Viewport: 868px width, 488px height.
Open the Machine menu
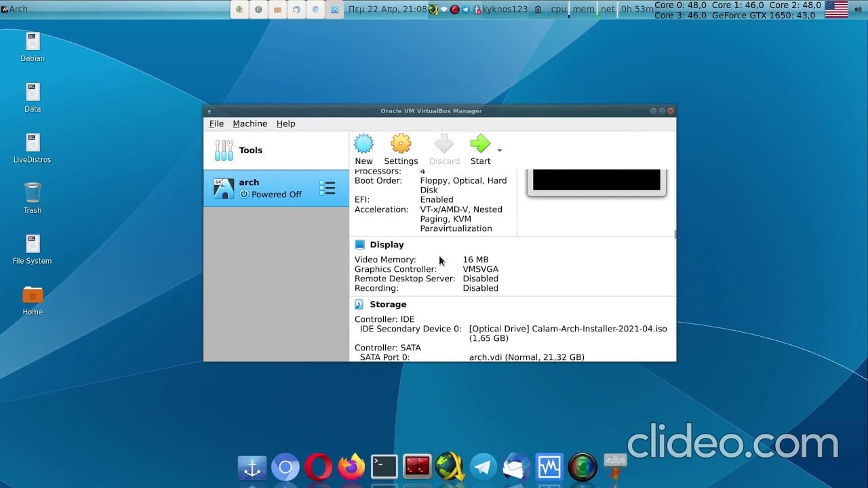pyautogui.click(x=250, y=123)
